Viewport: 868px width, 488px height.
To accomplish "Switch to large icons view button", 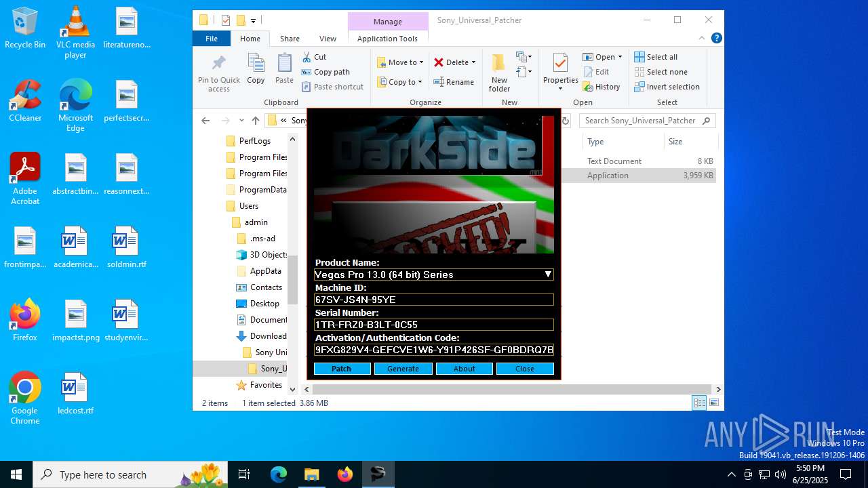I will [x=713, y=403].
